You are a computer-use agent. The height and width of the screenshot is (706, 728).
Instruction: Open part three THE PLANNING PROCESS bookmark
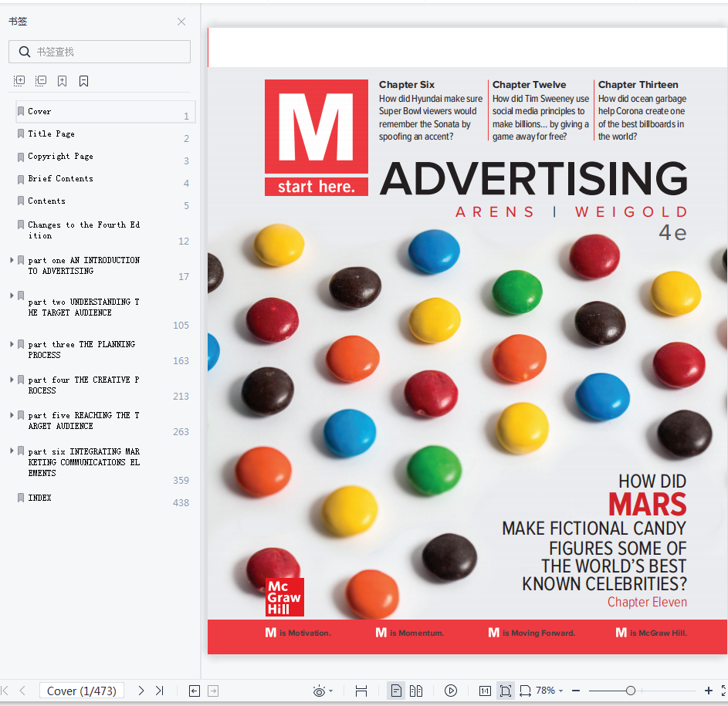[82, 350]
